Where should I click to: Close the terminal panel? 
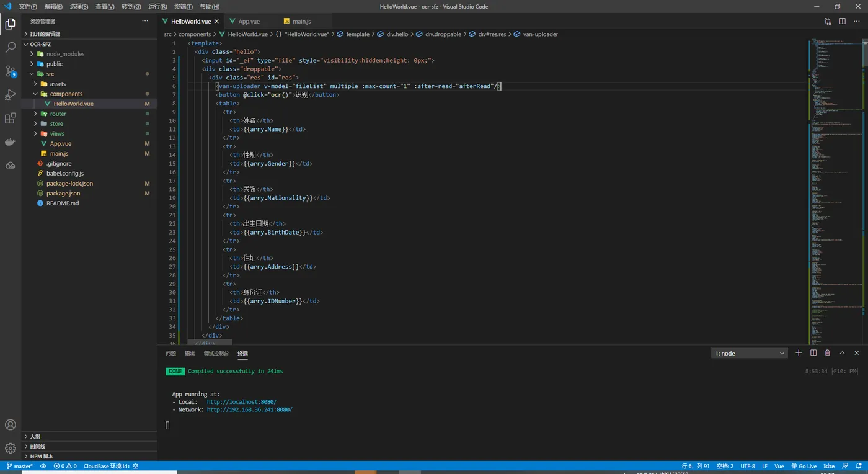pos(857,352)
